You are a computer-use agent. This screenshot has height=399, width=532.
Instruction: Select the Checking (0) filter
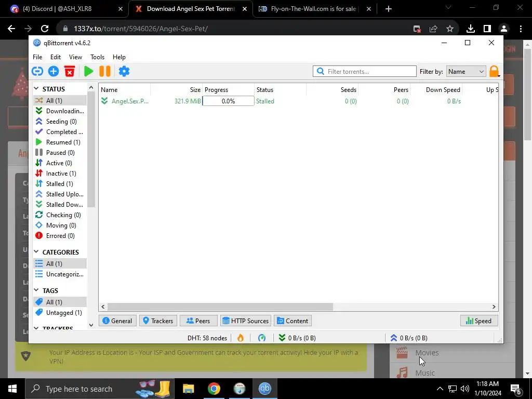click(x=60, y=215)
